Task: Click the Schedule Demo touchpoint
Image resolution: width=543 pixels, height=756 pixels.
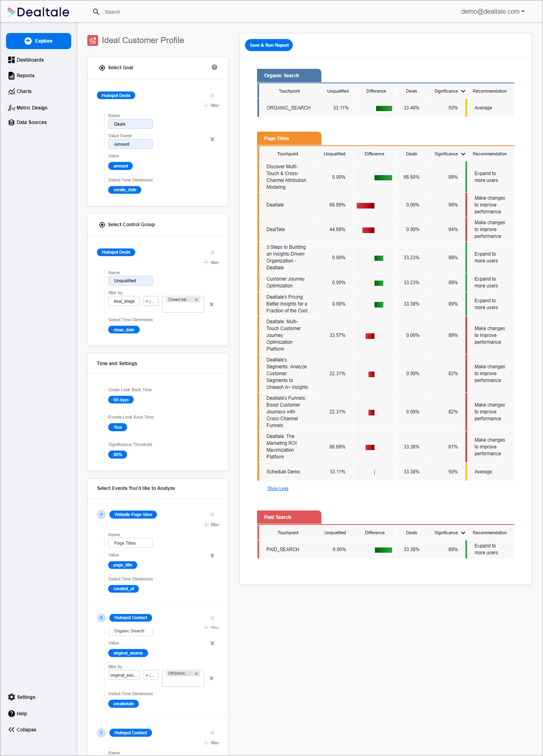Action: pos(283,472)
